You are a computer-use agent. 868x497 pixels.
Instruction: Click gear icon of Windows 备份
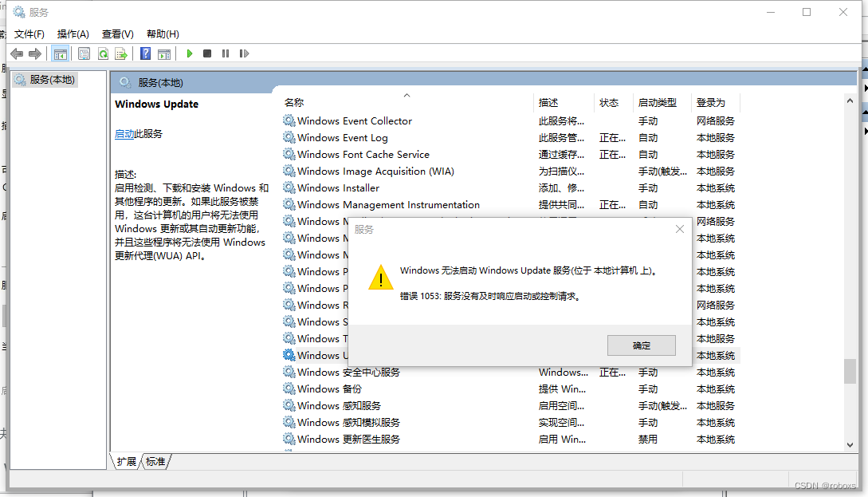(x=289, y=389)
